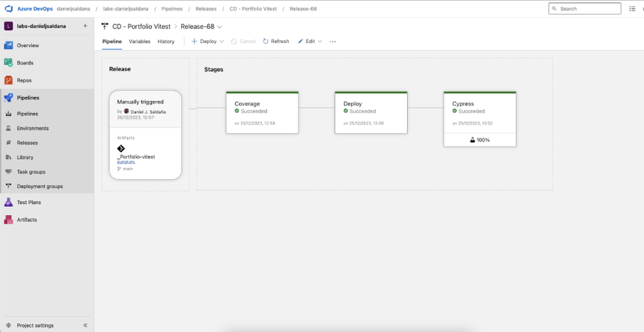Switch to the Pipeline tab
The width and height of the screenshot is (644, 332).
pyautogui.click(x=112, y=41)
